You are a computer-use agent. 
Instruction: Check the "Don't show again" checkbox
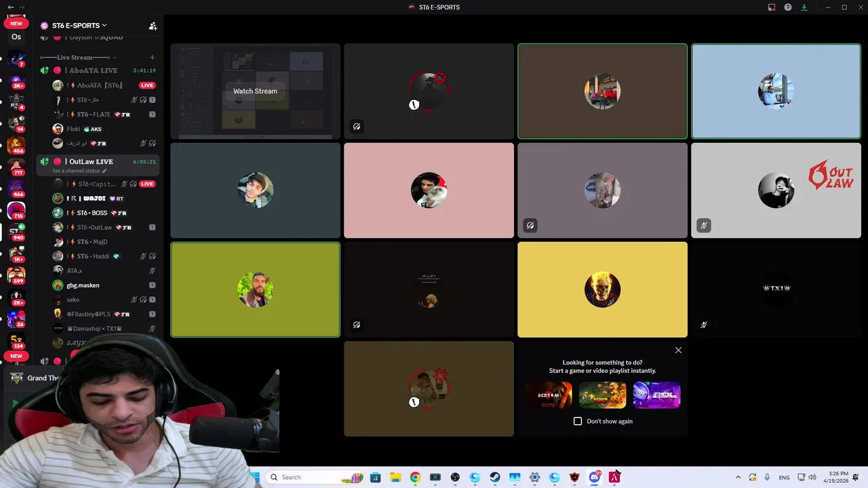click(x=578, y=421)
